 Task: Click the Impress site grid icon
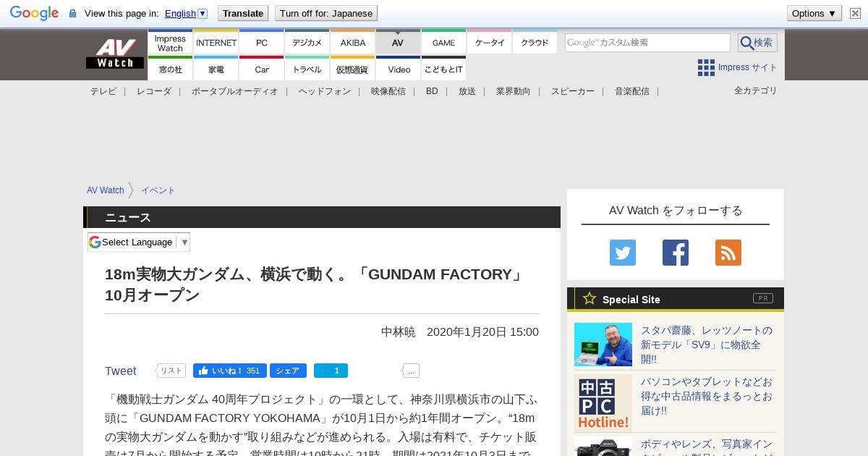[x=706, y=67]
